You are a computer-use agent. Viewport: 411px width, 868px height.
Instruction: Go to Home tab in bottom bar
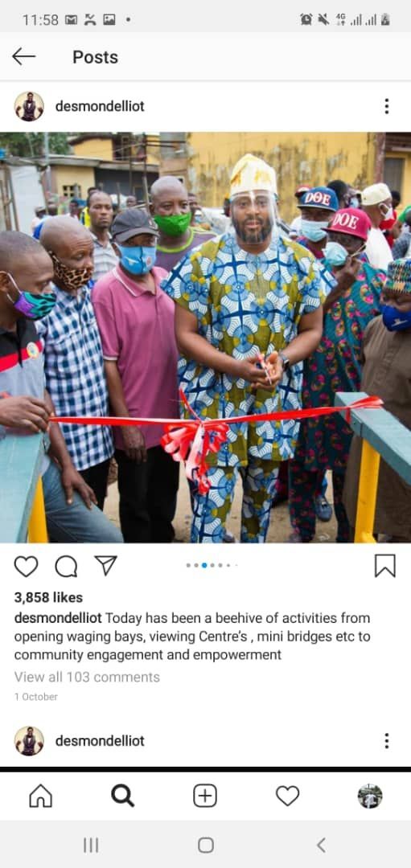coord(40,796)
